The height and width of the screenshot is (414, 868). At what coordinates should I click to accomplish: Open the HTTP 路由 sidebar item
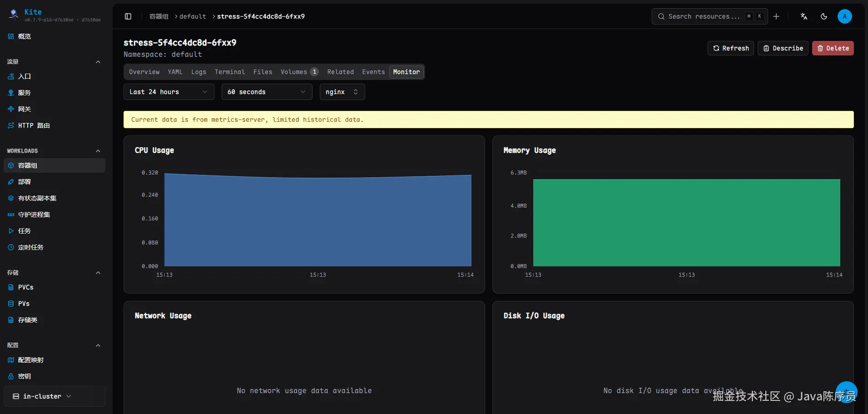coord(34,125)
